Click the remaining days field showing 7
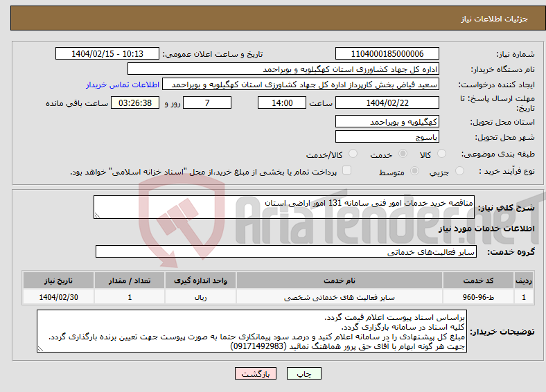This screenshot has height=392, width=546. point(207,103)
